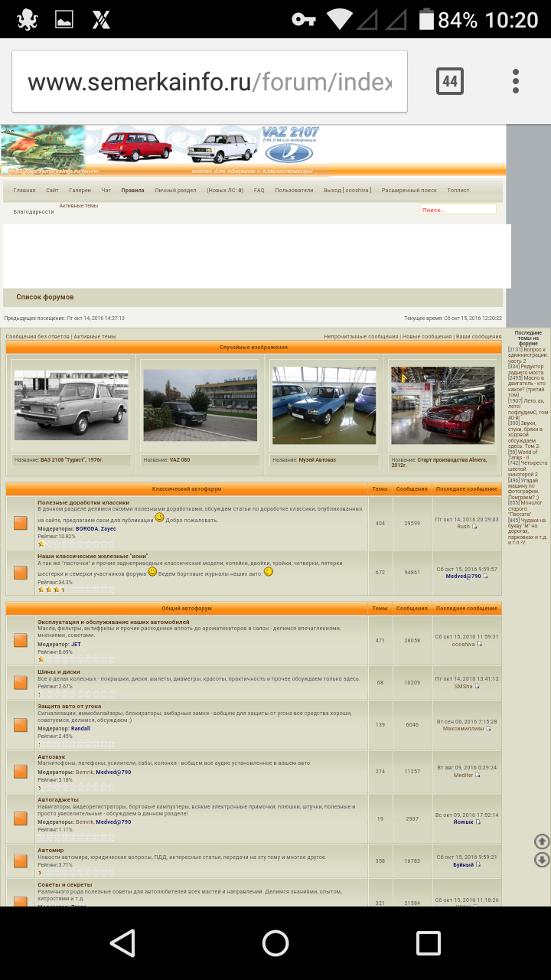Image resolution: width=551 pixels, height=980 pixels.
Task: Click orange folder icon for Эксплуатация и обслуживание
Action: pyautogui.click(x=21, y=640)
